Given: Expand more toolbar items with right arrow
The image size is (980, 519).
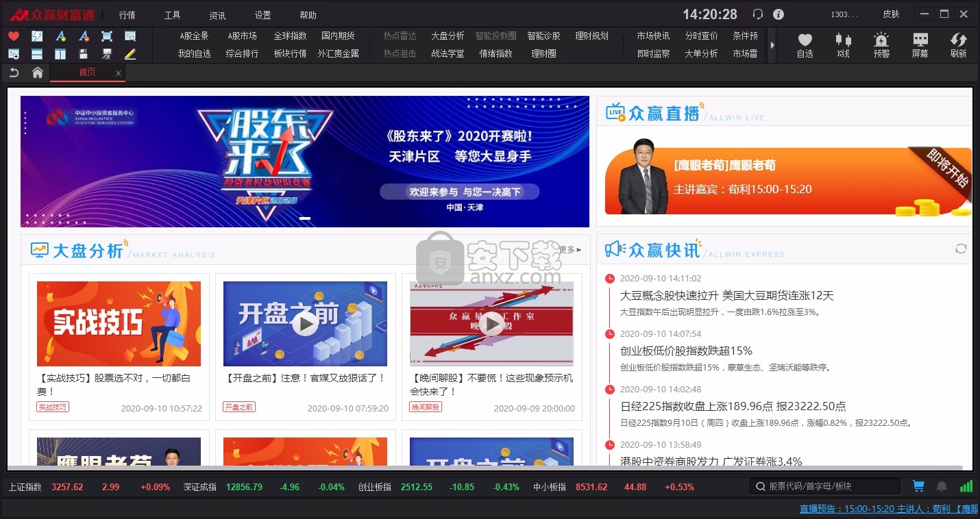Looking at the screenshot, I should [773, 45].
